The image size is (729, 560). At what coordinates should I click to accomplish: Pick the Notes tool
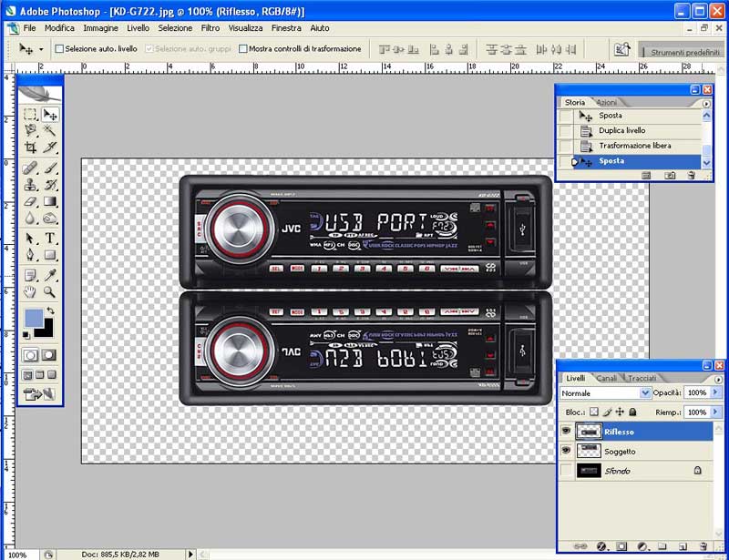(x=30, y=275)
